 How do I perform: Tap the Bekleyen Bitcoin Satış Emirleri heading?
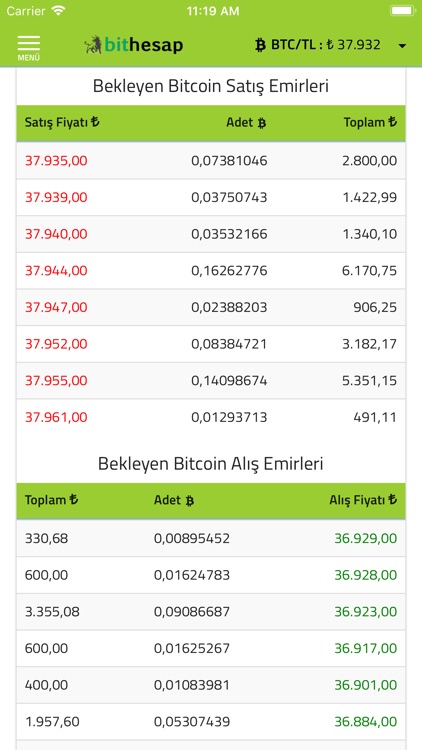[211, 87]
